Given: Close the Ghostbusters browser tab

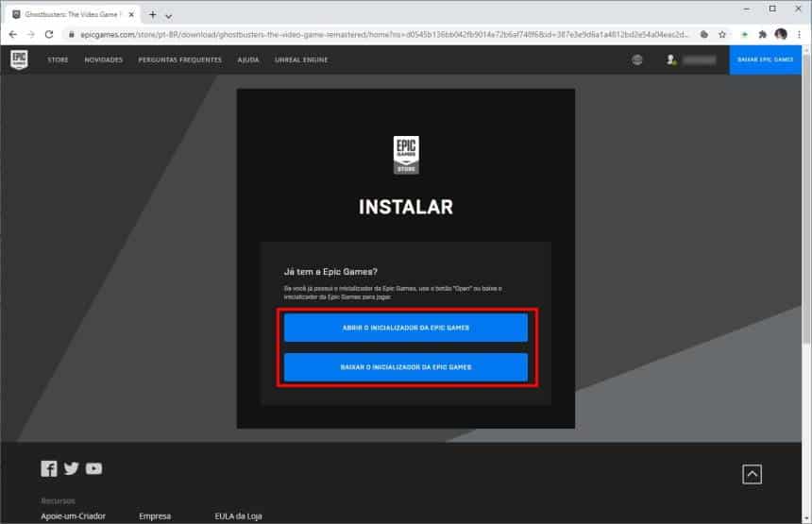Looking at the screenshot, I should [x=131, y=14].
